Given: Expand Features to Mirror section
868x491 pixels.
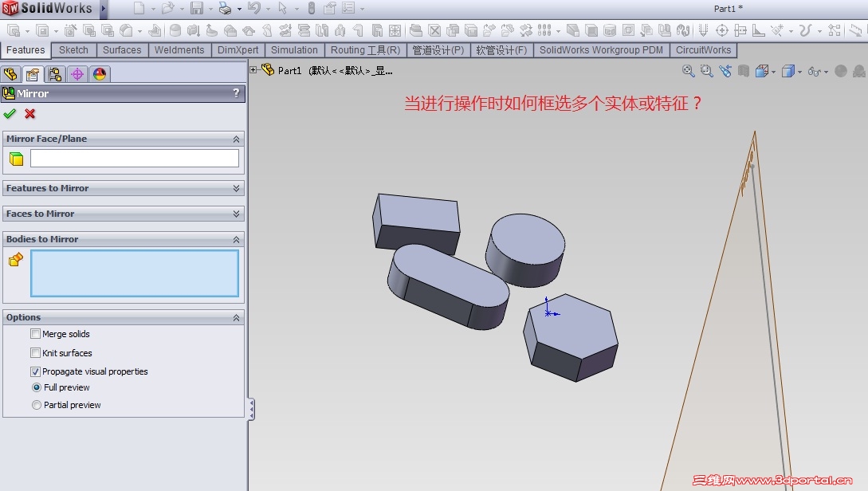Looking at the screenshot, I should coord(237,188).
